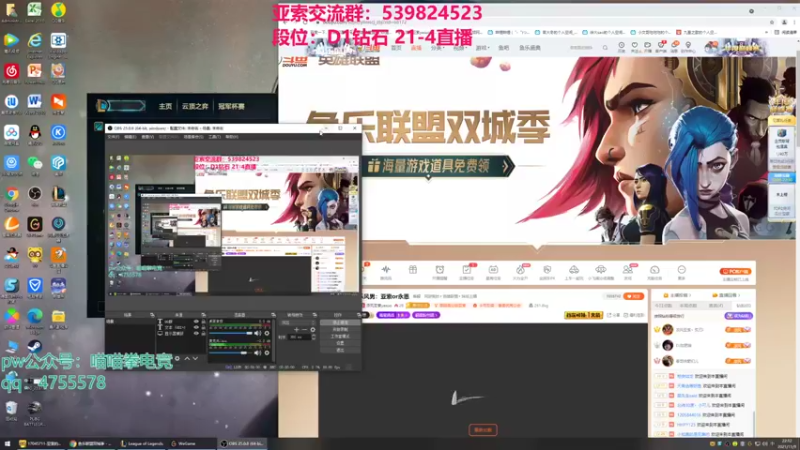Screen dimensions: 800x450
Task: Open the Word desktop shortcut
Action: 35,102
